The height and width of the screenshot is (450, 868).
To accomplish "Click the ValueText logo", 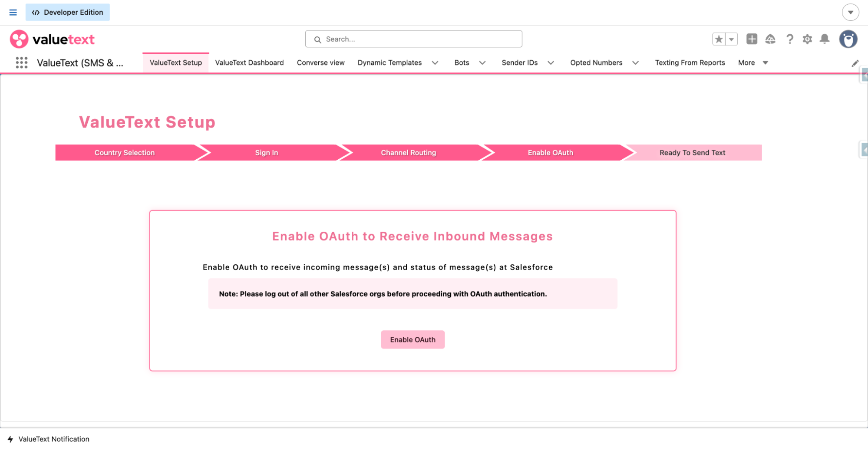I will pyautogui.click(x=52, y=39).
